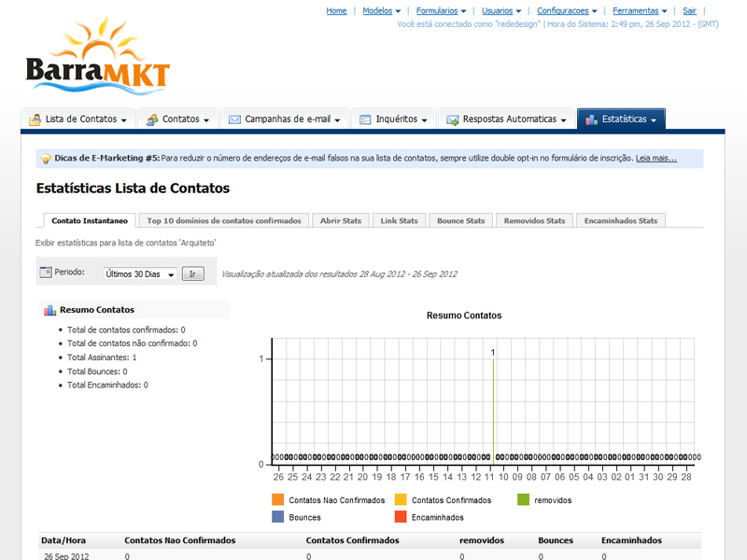Click the orange Contatos Nao Confirmados swatch

277,499
